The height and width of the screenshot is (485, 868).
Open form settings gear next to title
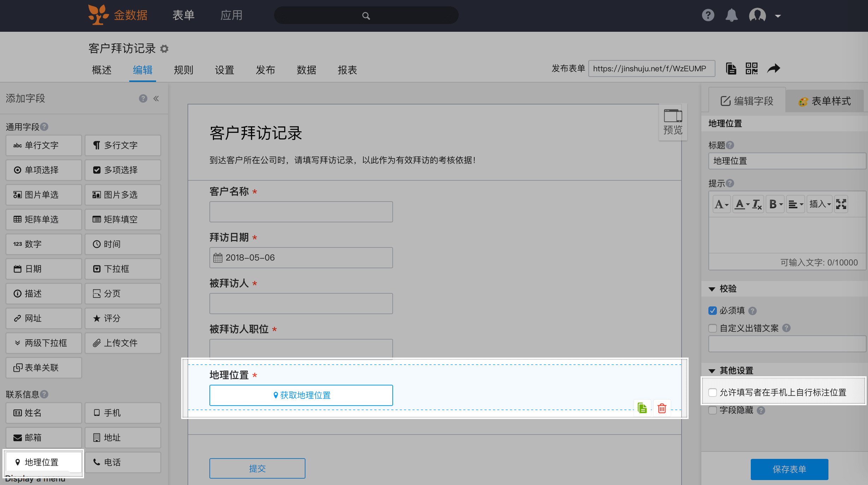(164, 49)
